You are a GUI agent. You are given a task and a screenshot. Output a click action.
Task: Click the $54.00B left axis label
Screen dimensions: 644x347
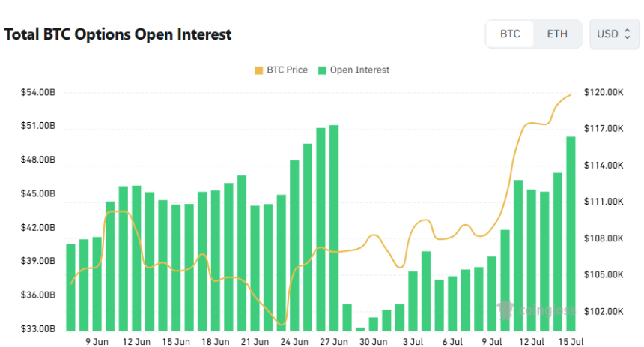coord(38,92)
